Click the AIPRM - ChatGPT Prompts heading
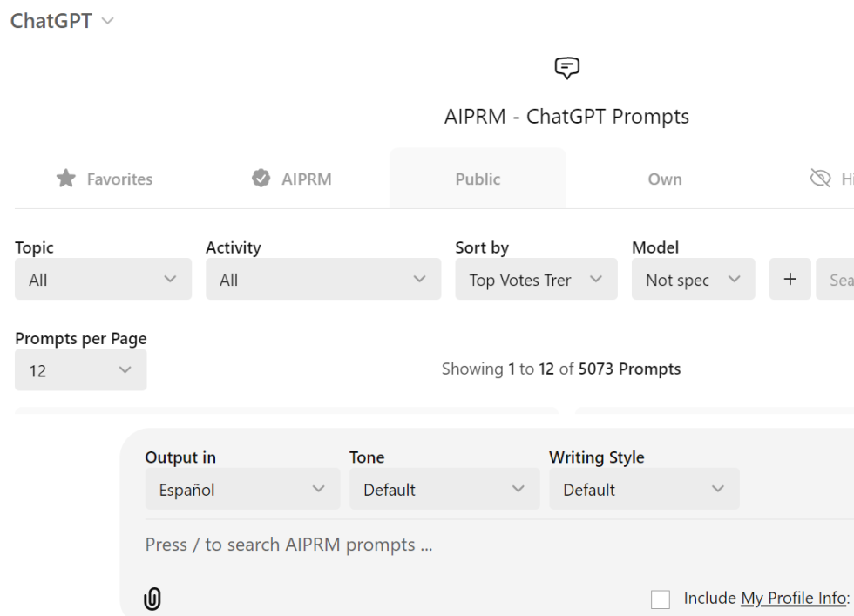 [x=566, y=116]
